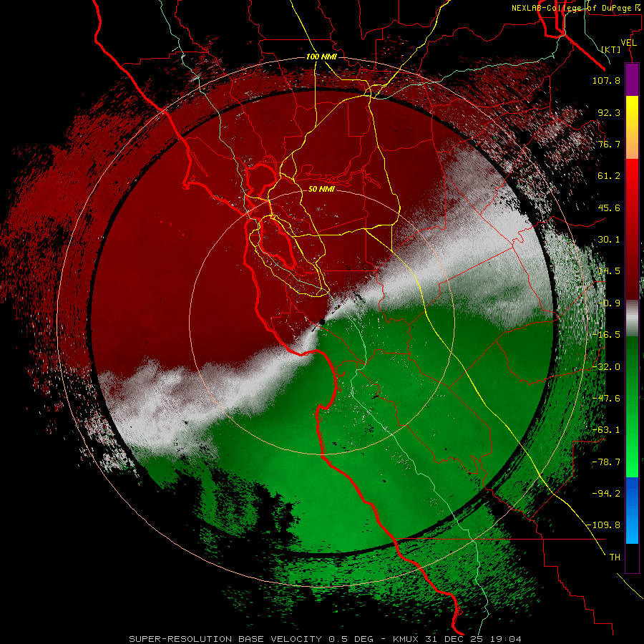Click the -47.6 velocity scale value

point(606,399)
